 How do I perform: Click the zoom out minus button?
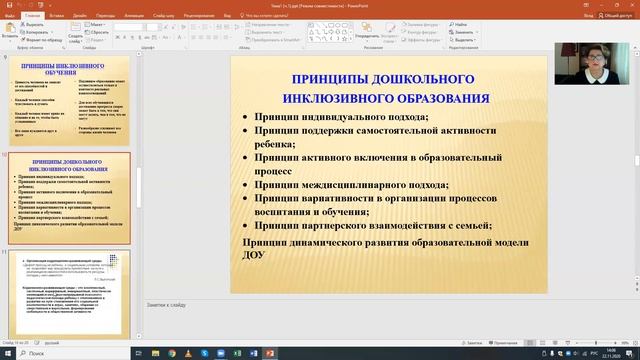click(x=577, y=343)
